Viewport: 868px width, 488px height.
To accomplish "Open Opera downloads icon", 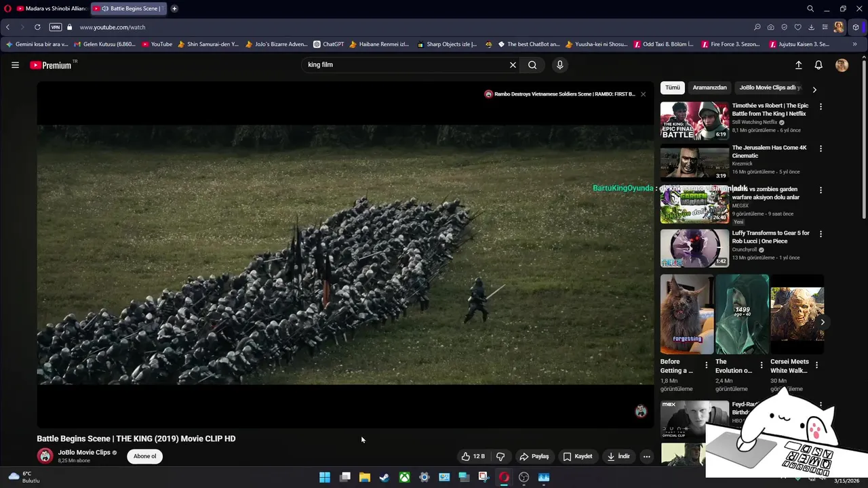I will click(x=811, y=27).
